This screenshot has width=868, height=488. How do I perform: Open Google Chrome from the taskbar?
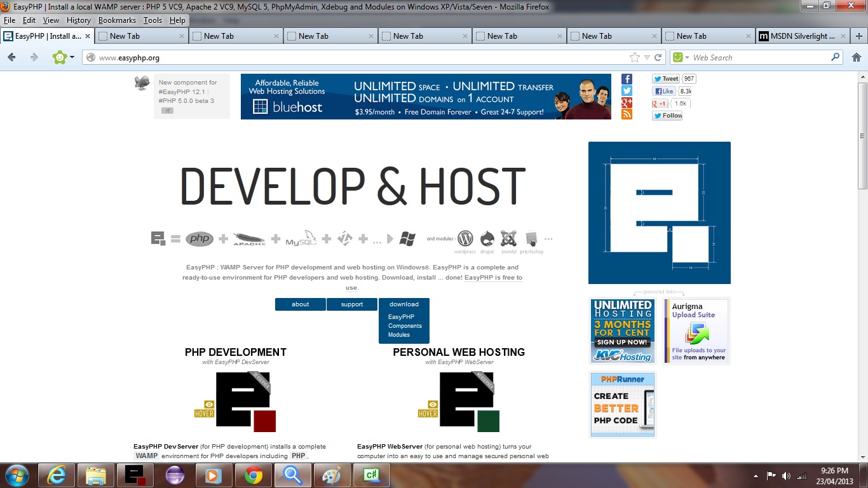tap(254, 475)
